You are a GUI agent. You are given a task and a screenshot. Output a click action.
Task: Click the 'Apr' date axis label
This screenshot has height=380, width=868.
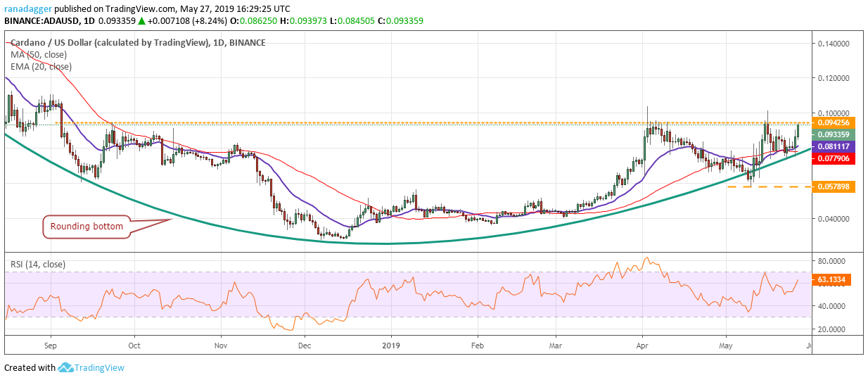[642, 346]
